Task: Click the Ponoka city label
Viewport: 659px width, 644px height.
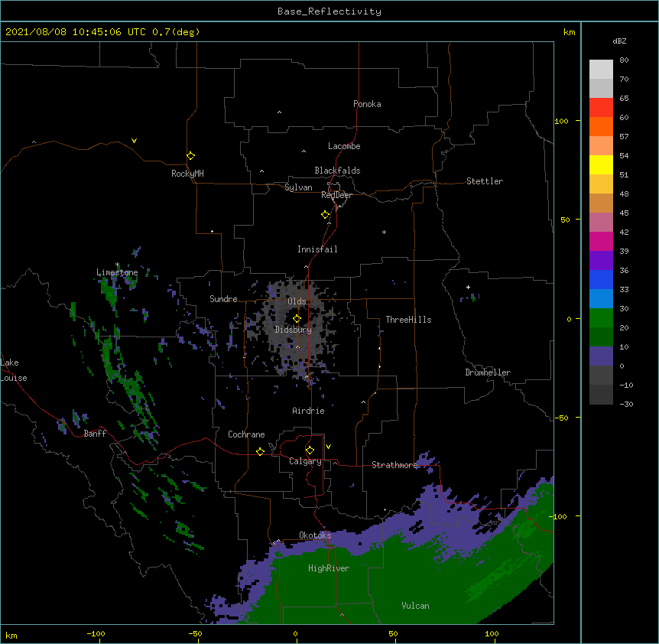Action: pyautogui.click(x=367, y=104)
